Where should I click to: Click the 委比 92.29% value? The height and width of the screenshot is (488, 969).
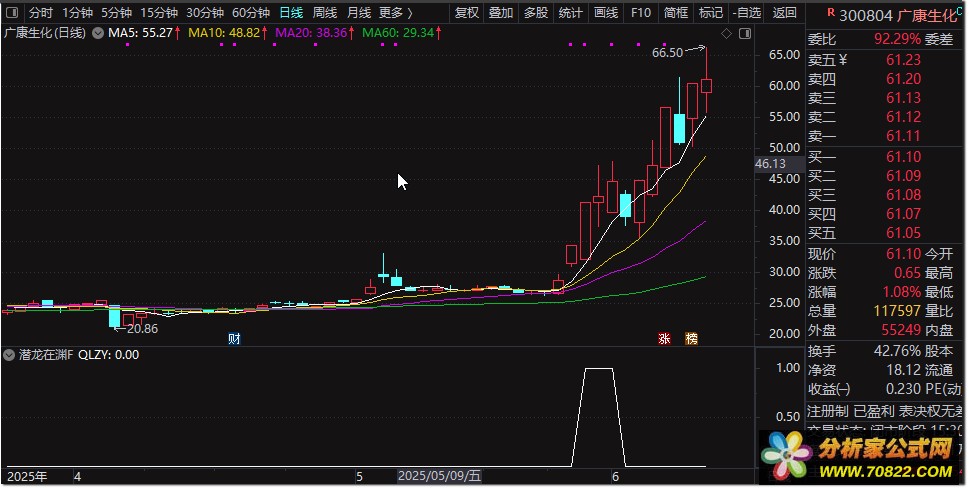pos(897,40)
